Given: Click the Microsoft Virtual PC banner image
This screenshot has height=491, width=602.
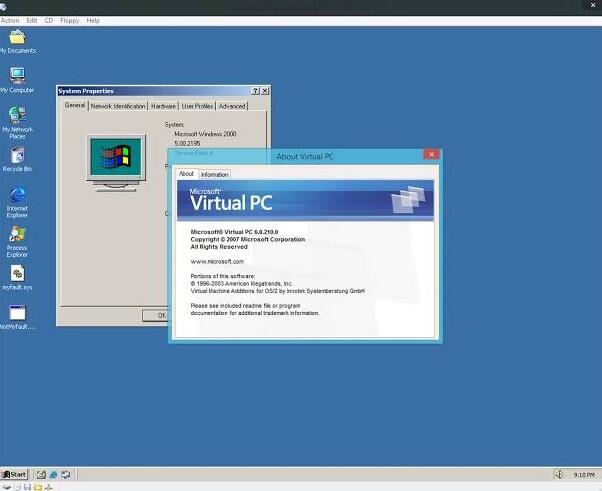Looking at the screenshot, I should pos(305,200).
